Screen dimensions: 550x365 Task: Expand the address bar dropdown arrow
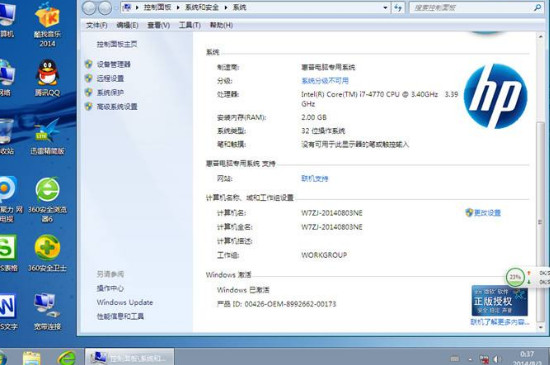[x=385, y=8]
